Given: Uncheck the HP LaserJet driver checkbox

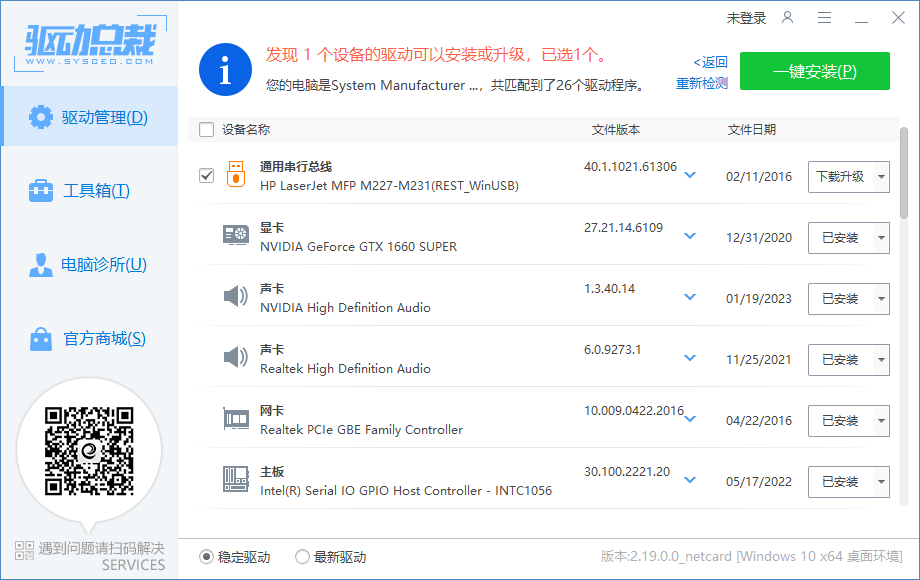Looking at the screenshot, I should pos(206,175).
